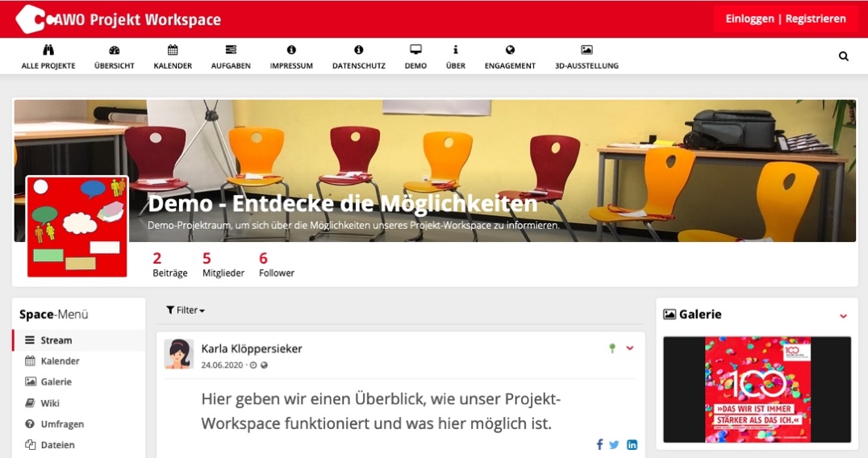Open the 100 Jahre gallery thumbnail
The width and height of the screenshot is (868, 458).
click(757, 389)
